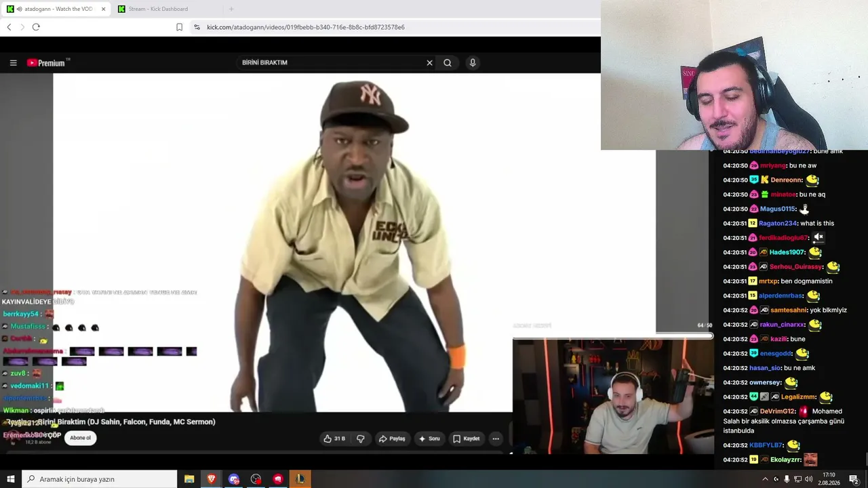Go to YouTube Premium home logo

(x=48, y=63)
